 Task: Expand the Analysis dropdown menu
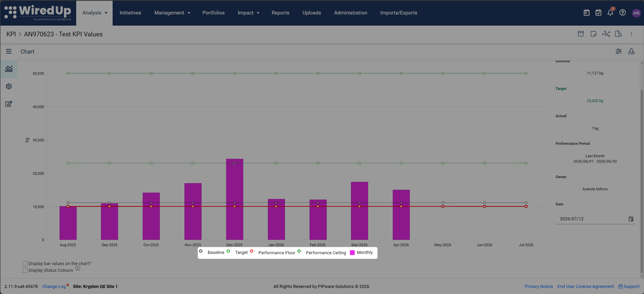[94, 13]
